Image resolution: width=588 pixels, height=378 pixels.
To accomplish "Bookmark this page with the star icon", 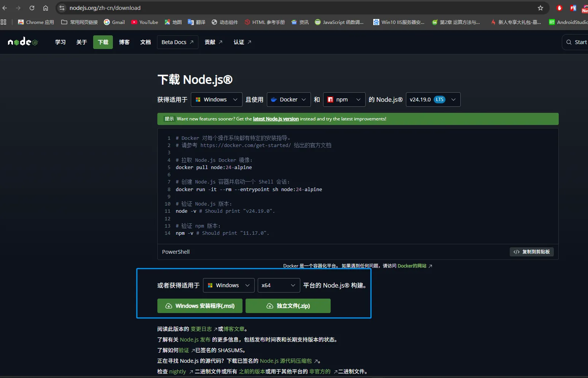I will point(540,8).
